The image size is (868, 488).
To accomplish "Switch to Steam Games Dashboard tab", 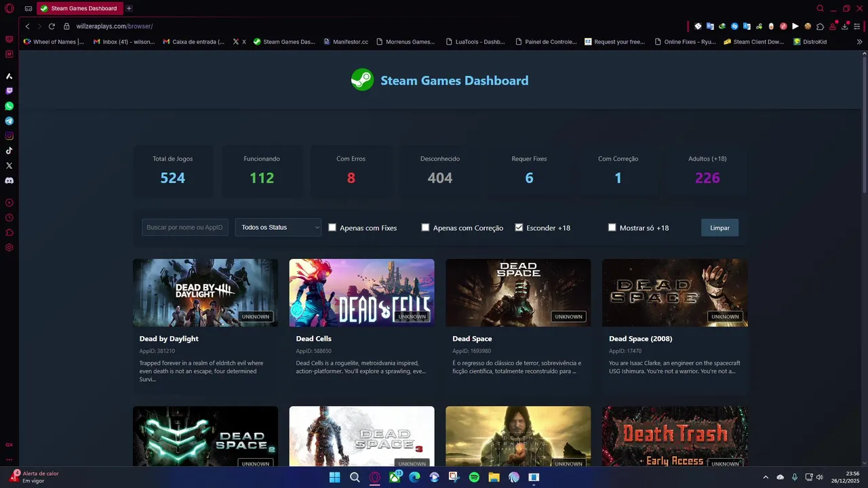I will tap(79, 9).
